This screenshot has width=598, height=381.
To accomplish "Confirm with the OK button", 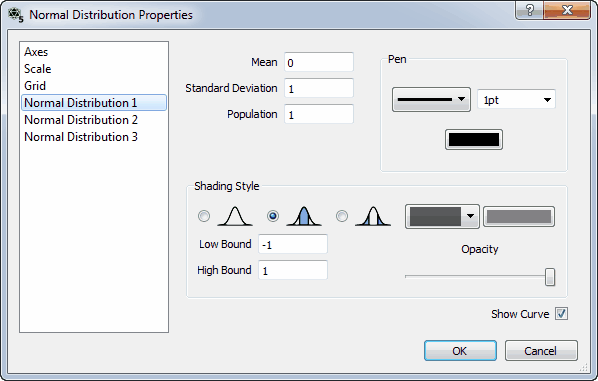I will click(460, 350).
